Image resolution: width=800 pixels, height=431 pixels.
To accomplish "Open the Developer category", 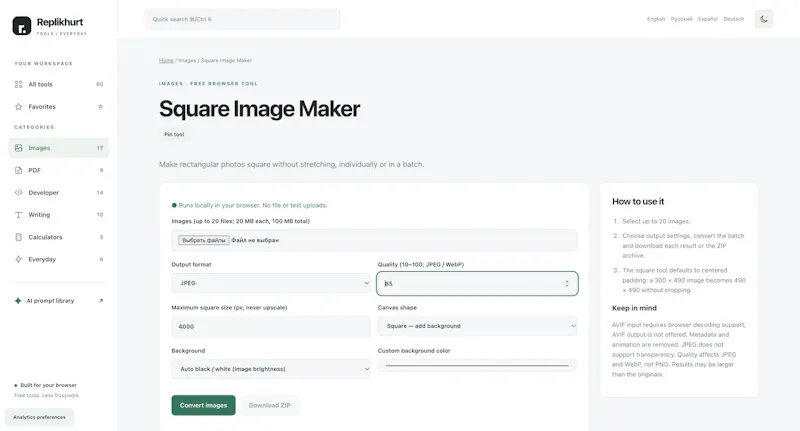I will pyautogui.click(x=59, y=192).
